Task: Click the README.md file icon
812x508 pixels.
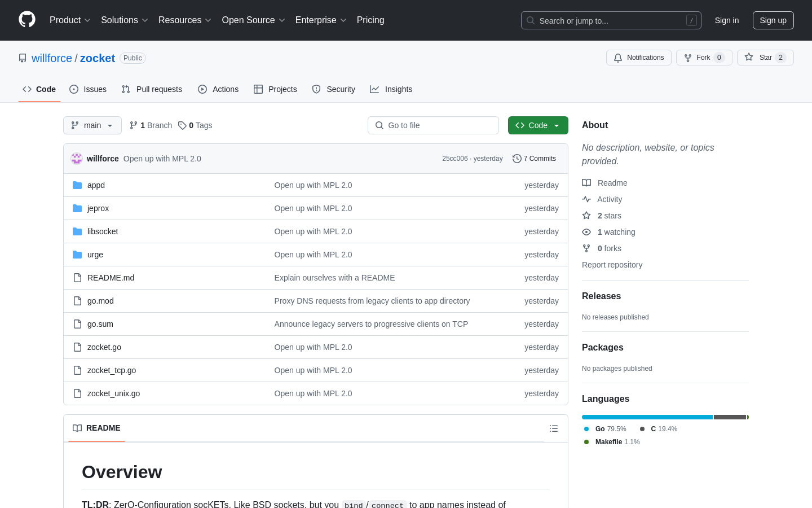Action: point(77,278)
